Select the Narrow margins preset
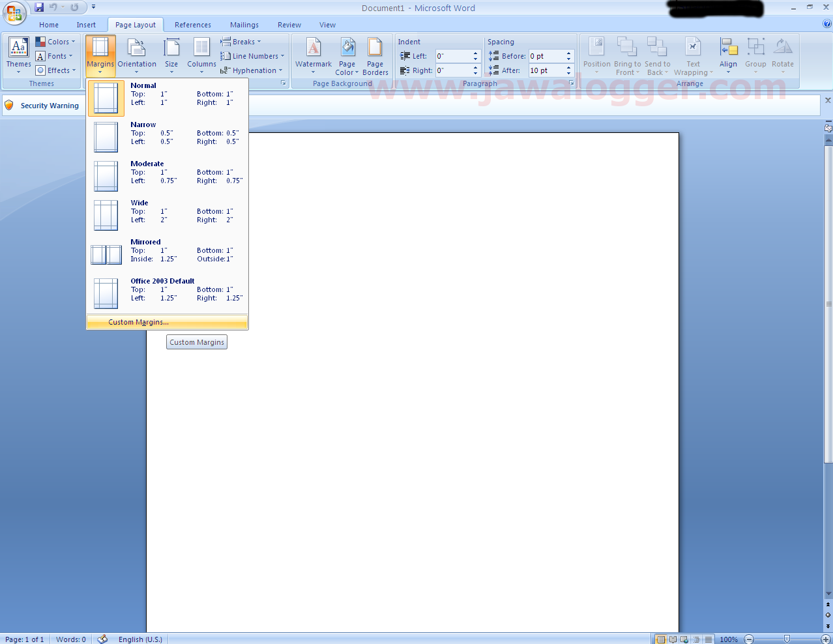The image size is (833, 644). [168, 137]
